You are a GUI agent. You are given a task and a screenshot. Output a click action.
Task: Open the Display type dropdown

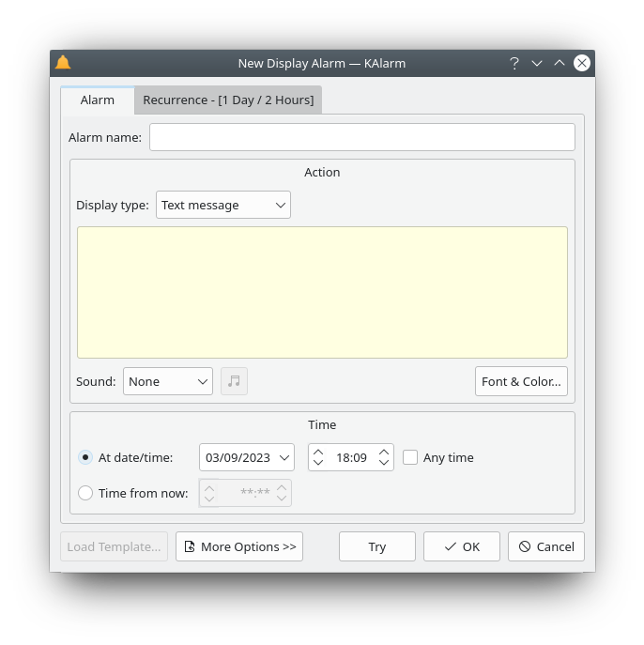click(x=223, y=205)
